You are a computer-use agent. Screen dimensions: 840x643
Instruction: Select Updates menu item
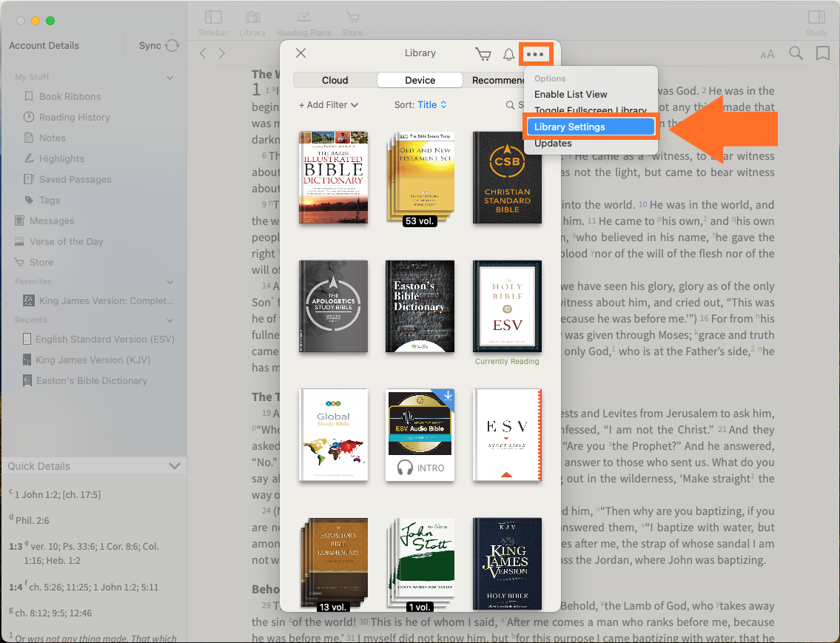[x=553, y=144]
